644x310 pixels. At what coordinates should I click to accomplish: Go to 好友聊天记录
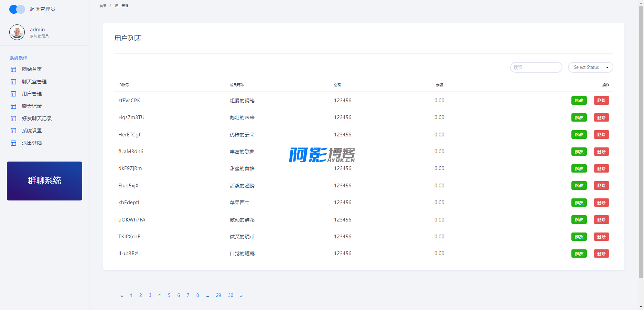click(x=37, y=118)
